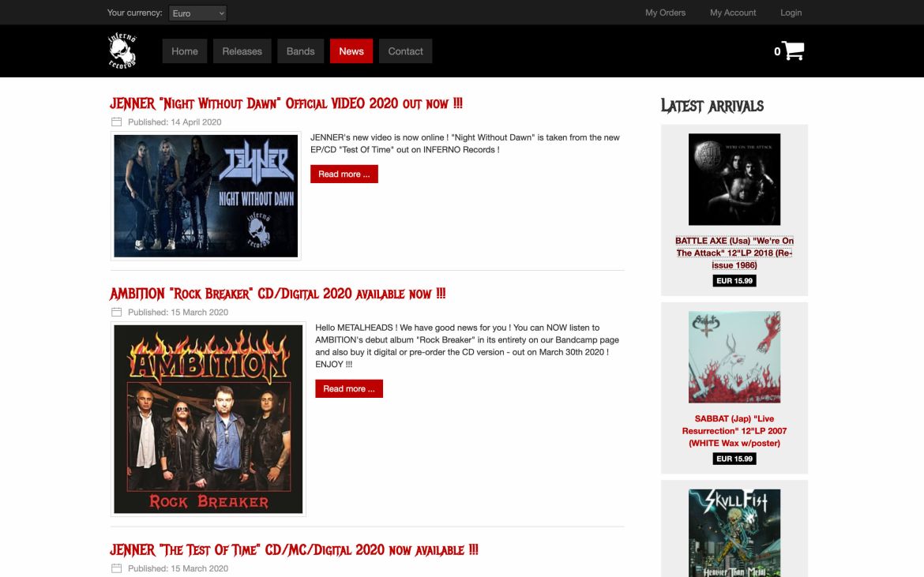Screen dimensions: 924x577
Task: Open BATTLE AXE album cover thumbnail
Action: tap(734, 180)
